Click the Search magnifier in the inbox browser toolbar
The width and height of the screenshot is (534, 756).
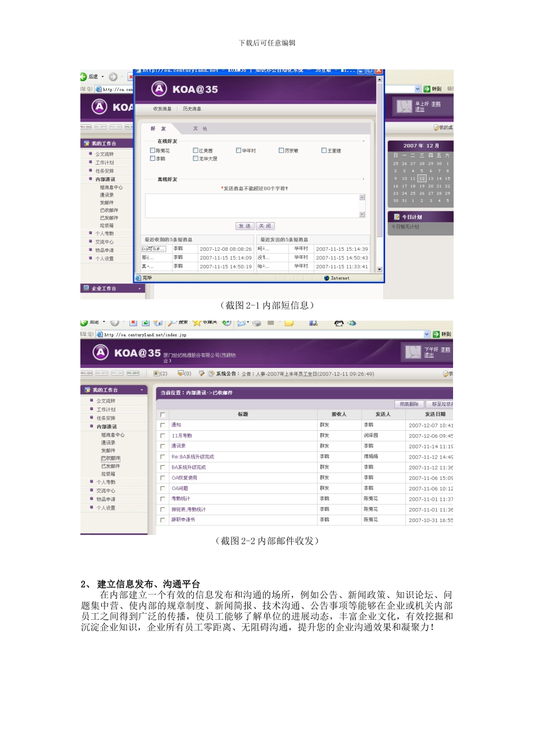click(172, 323)
